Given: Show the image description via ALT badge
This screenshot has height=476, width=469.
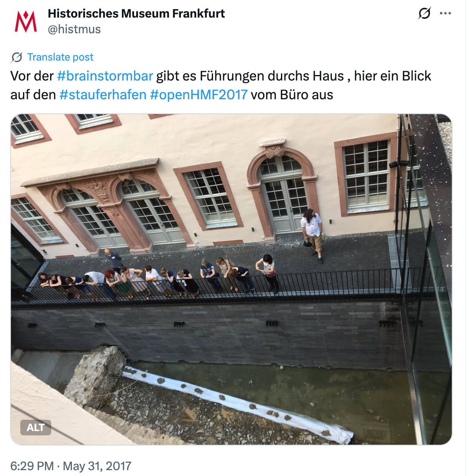Looking at the screenshot, I should click(x=36, y=428).
